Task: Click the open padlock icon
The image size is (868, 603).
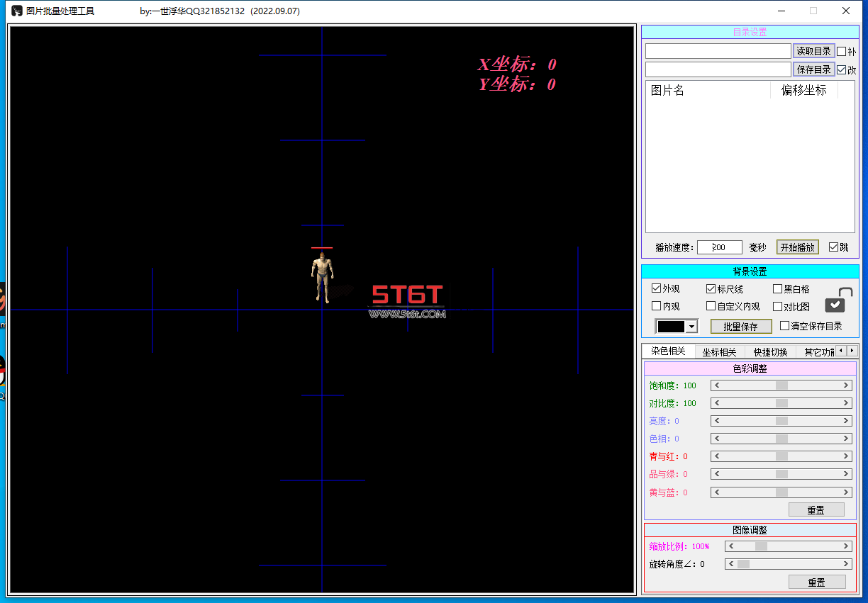Action: pyautogui.click(x=835, y=300)
